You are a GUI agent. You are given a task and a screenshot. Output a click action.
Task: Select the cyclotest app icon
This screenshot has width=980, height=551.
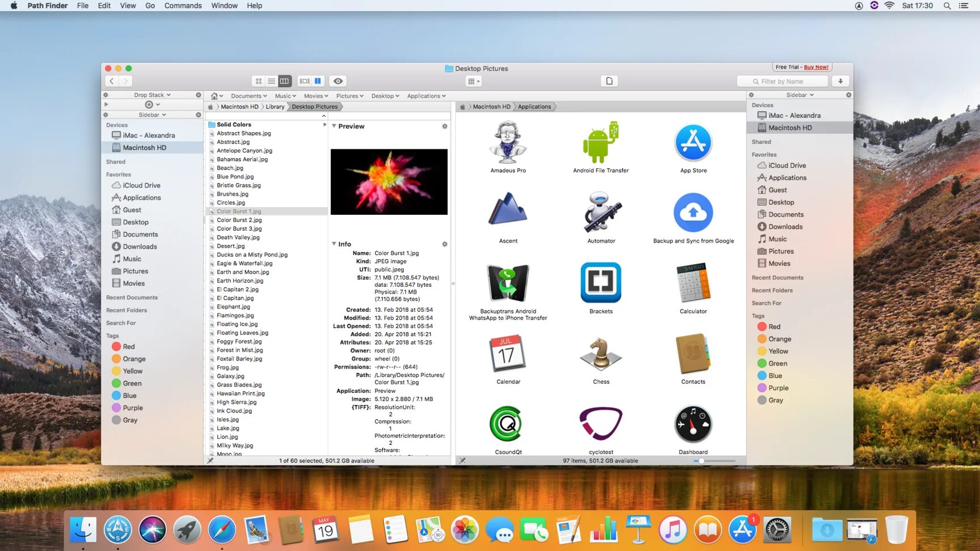coord(601,423)
